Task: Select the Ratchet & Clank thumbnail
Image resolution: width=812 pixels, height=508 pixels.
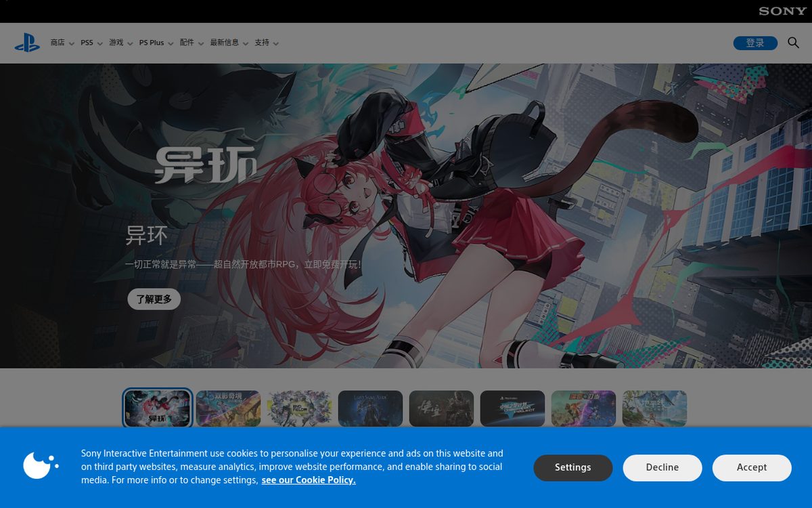Action: (x=583, y=408)
